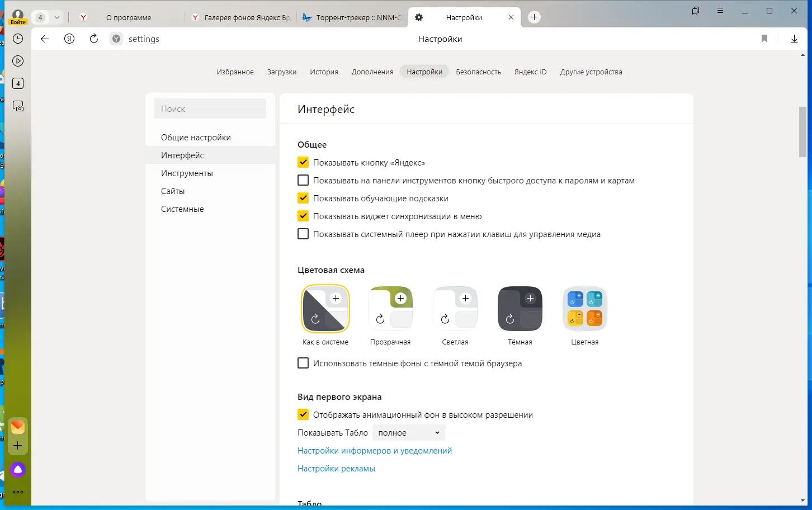Bookmark this page with the bookmark icon
The image size is (812, 510).
click(x=764, y=39)
